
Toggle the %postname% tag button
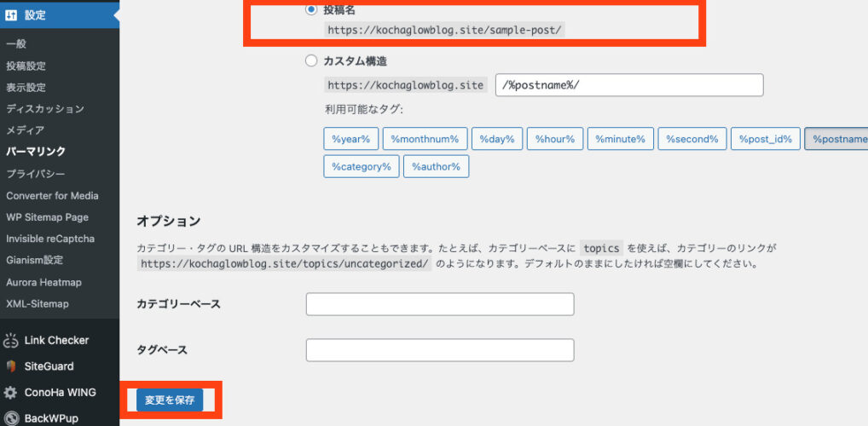[836, 139]
